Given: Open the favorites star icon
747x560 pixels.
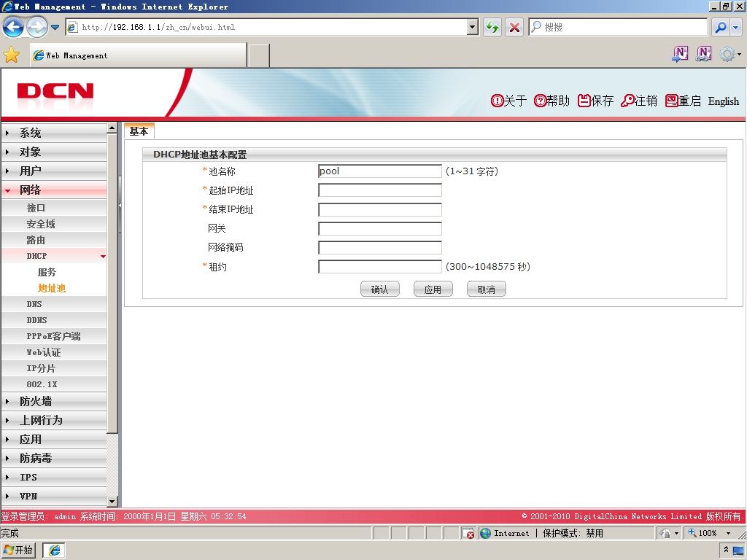Looking at the screenshot, I should 12,55.
